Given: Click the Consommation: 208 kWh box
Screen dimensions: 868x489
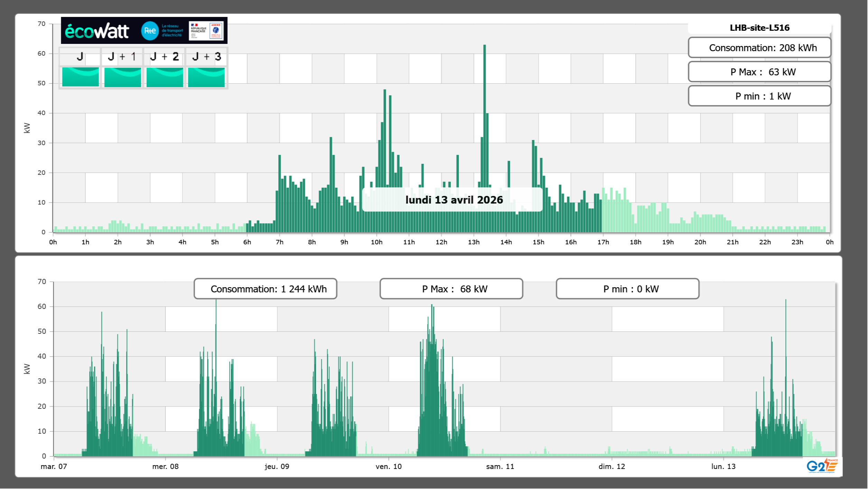Looking at the screenshot, I should coord(759,48).
